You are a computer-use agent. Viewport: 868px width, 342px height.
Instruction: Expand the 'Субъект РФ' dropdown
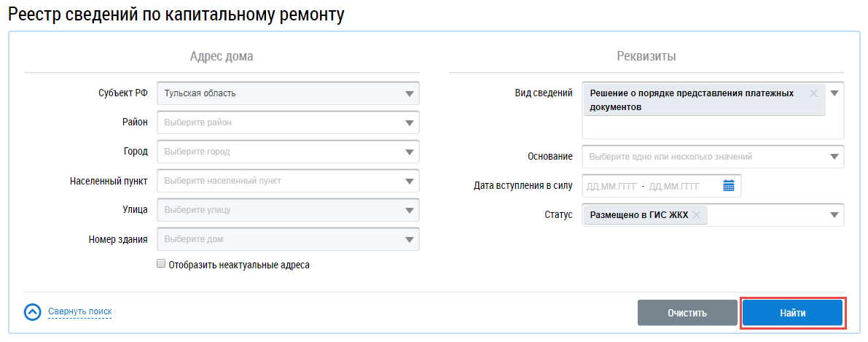tap(410, 93)
